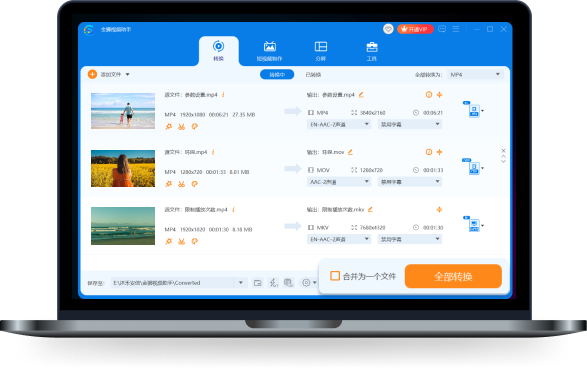Click the circular orange icon in MP4 output row

click(429, 95)
